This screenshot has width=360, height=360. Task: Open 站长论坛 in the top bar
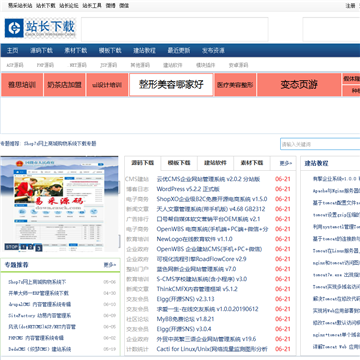pyautogui.click(x=69, y=6)
